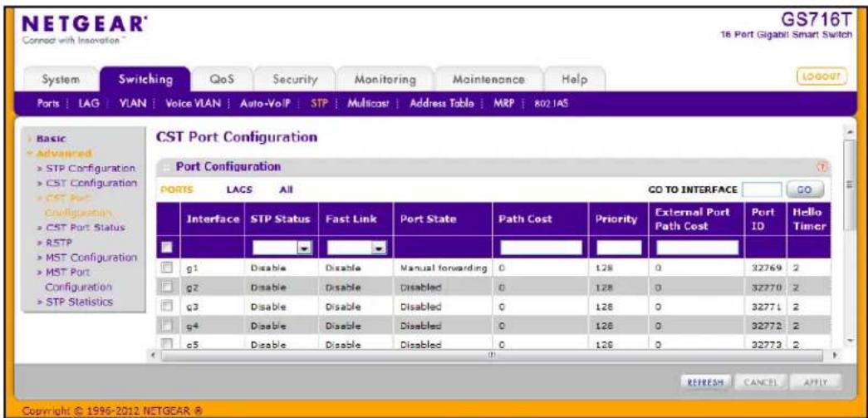Click the REFRESH button
This screenshot has height=418, width=868.
coord(706,381)
